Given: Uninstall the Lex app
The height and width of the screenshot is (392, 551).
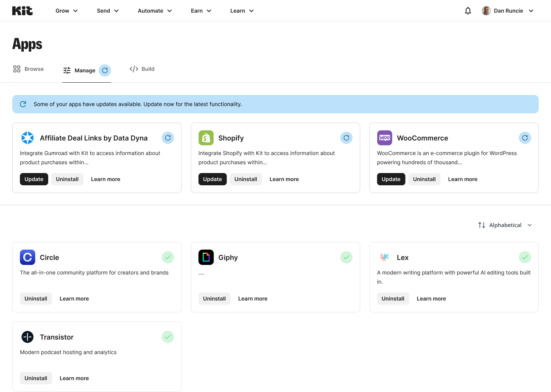Looking at the screenshot, I should [393, 299].
